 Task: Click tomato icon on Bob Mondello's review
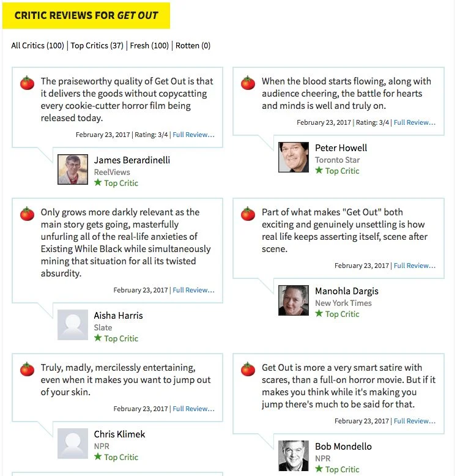point(248,369)
